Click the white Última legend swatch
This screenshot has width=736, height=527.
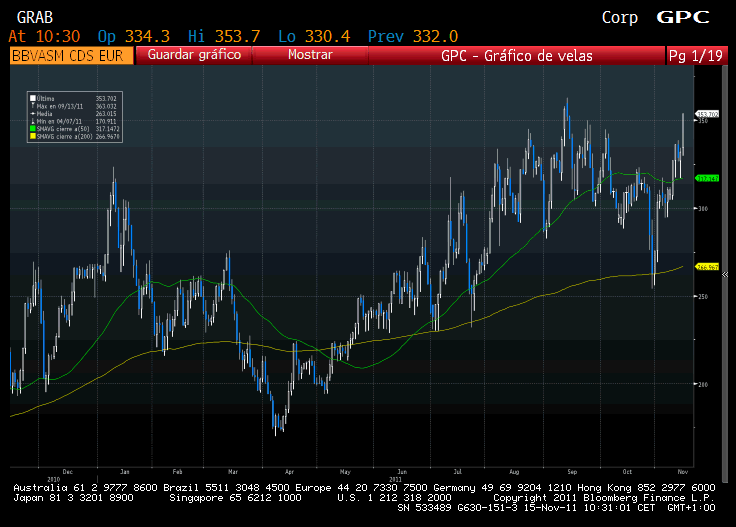(33, 99)
